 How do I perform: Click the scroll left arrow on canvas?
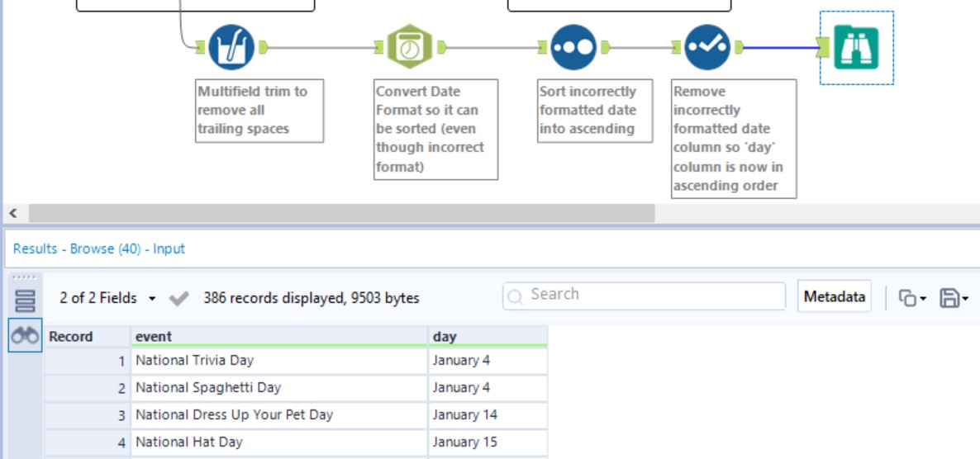[12, 213]
